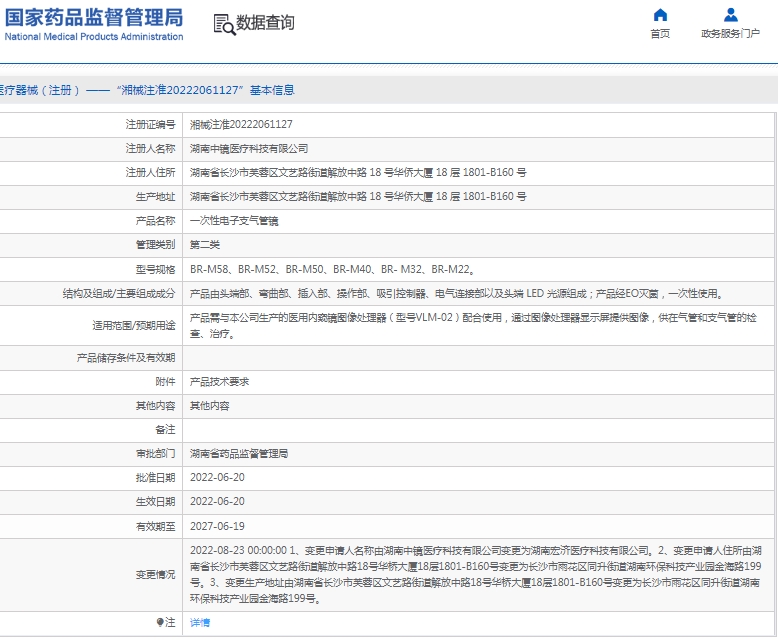The height and width of the screenshot is (640, 778).
Task: Click the model spec text starting with BR-M58
Action: tap(331, 269)
